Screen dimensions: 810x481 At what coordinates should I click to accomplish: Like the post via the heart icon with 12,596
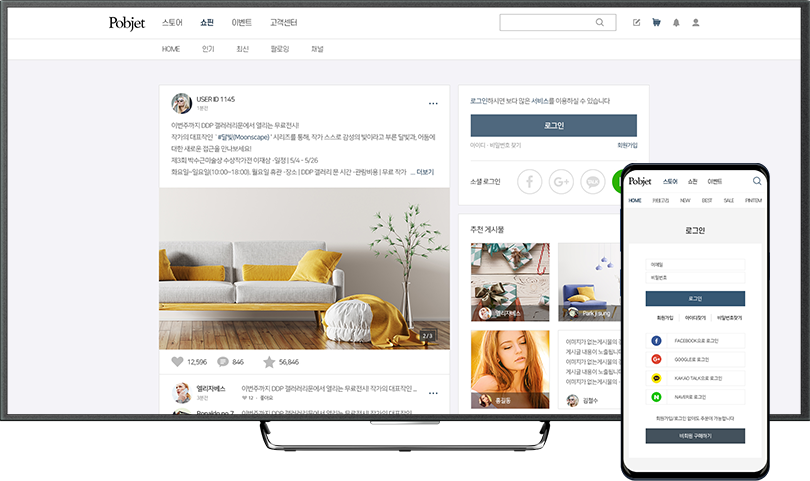(x=177, y=362)
